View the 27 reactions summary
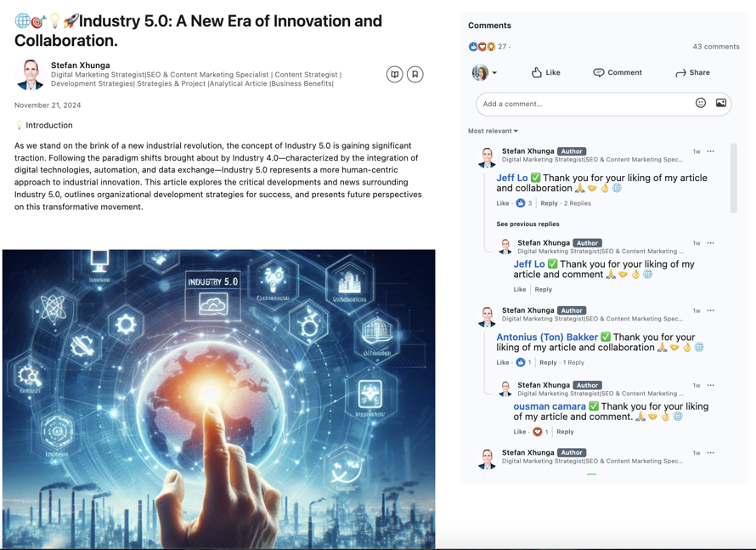Viewport: 756px width, 550px height. [488, 46]
